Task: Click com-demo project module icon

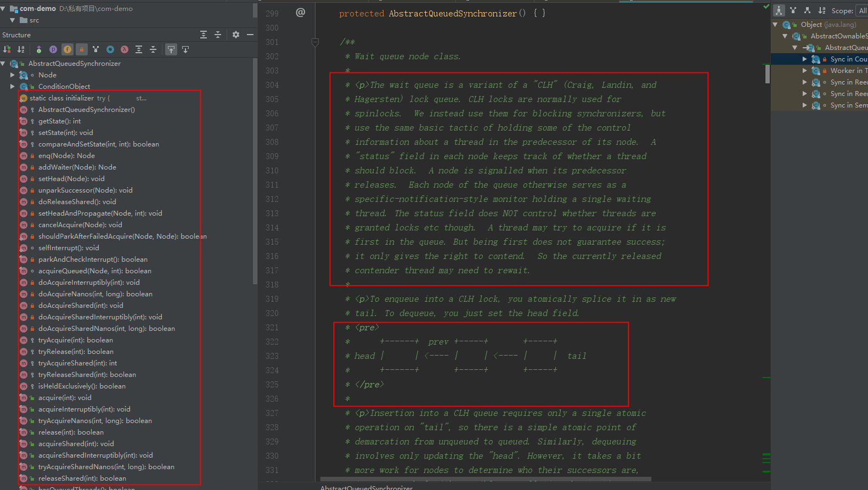Action: click(x=14, y=9)
